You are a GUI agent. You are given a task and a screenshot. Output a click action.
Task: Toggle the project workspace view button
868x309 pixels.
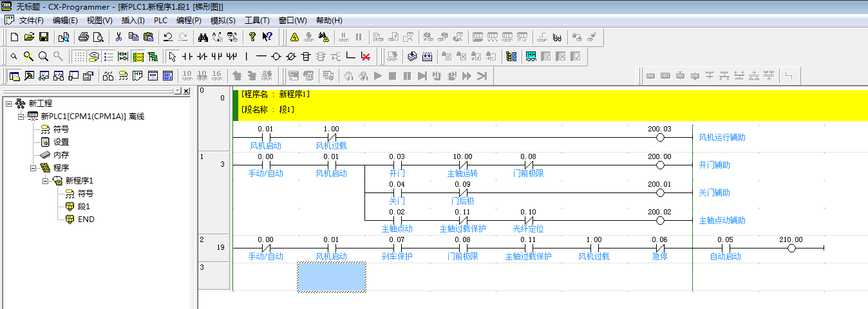click(x=14, y=76)
